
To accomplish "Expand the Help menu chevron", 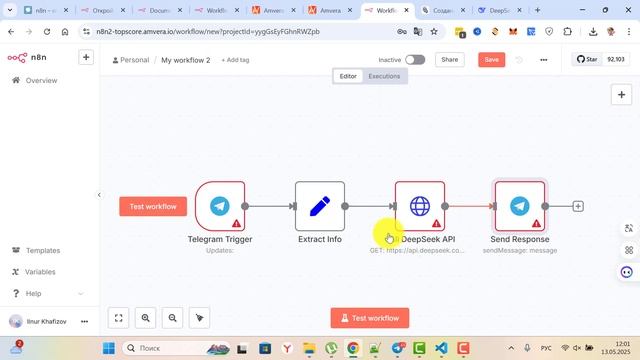I will pyautogui.click(x=81, y=293).
